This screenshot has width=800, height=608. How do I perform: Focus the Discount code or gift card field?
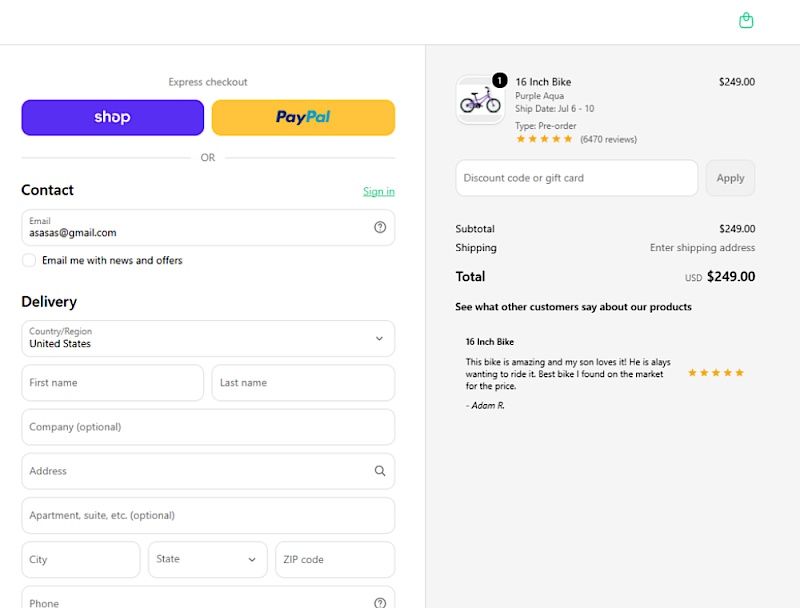pos(577,178)
